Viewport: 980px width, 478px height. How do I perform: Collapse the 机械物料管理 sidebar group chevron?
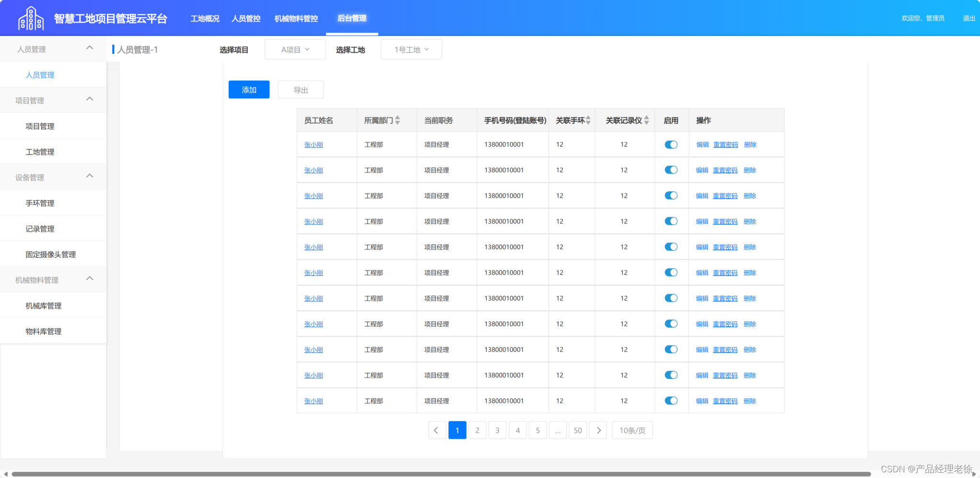(x=89, y=279)
